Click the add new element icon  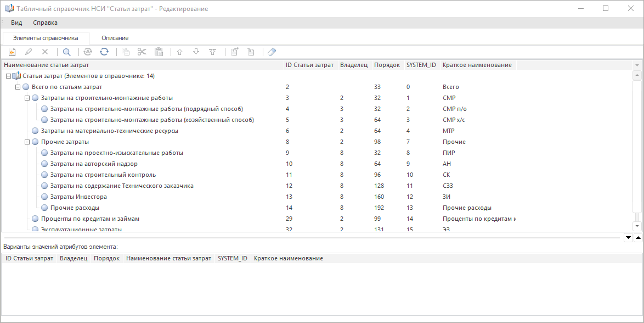click(11, 52)
